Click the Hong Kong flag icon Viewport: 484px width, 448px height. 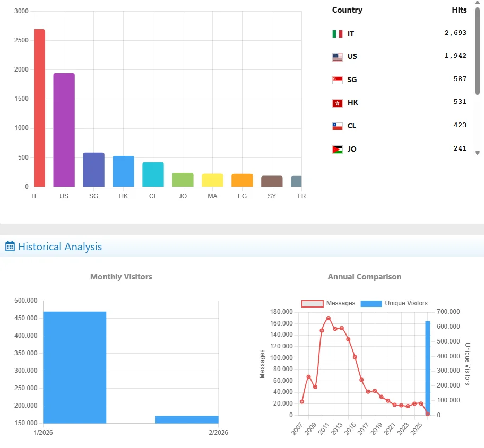[x=337, y=103]
